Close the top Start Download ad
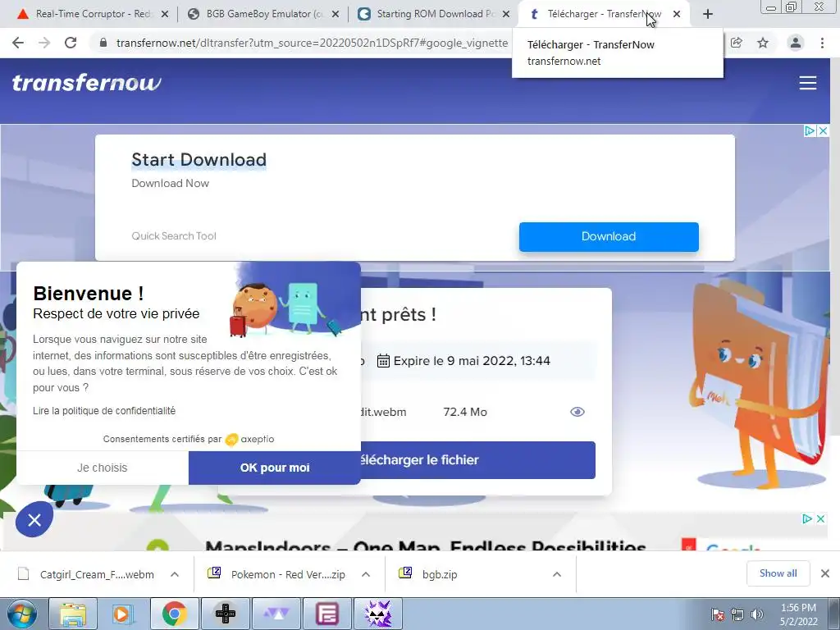Image resolution: width=840 pixels, height=630 pixels. 824,130
